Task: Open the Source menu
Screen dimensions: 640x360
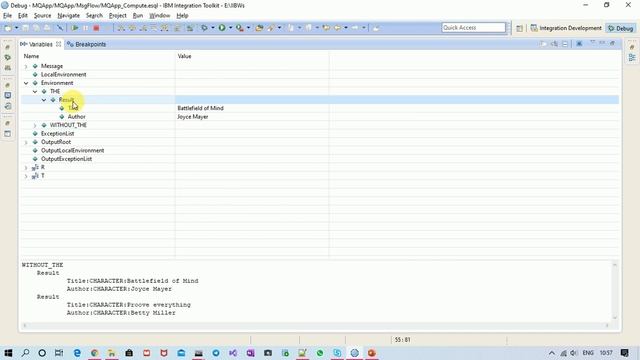Action: pos(42,16)
